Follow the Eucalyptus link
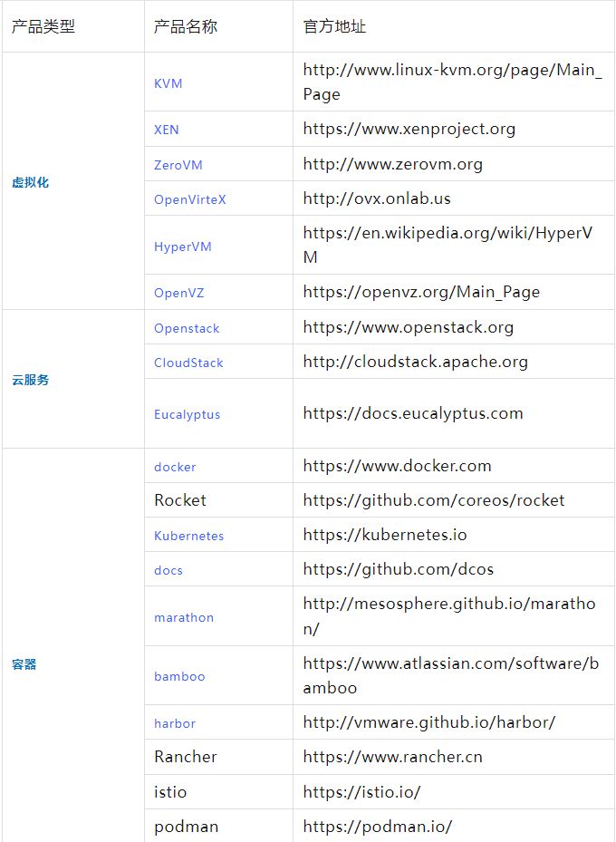The width and height of the screenshot is (616, 842). pos(188,414)
